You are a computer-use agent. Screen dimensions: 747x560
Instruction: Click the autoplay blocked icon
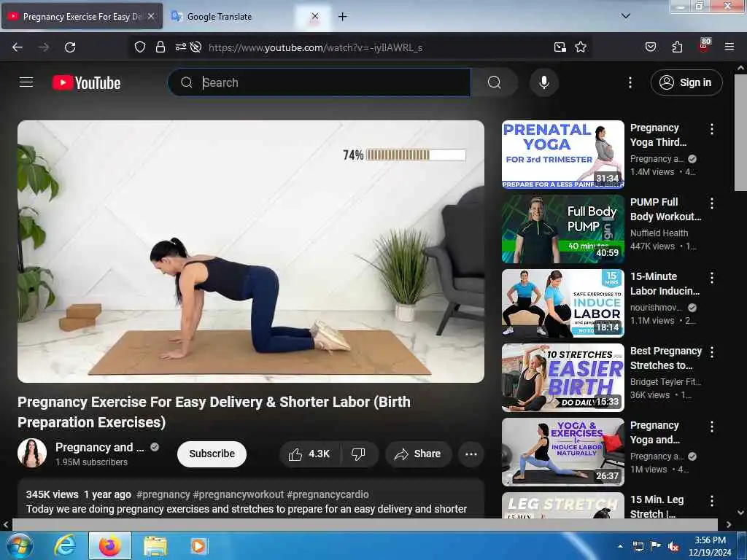pyautogui.click(x=196, y=47)
